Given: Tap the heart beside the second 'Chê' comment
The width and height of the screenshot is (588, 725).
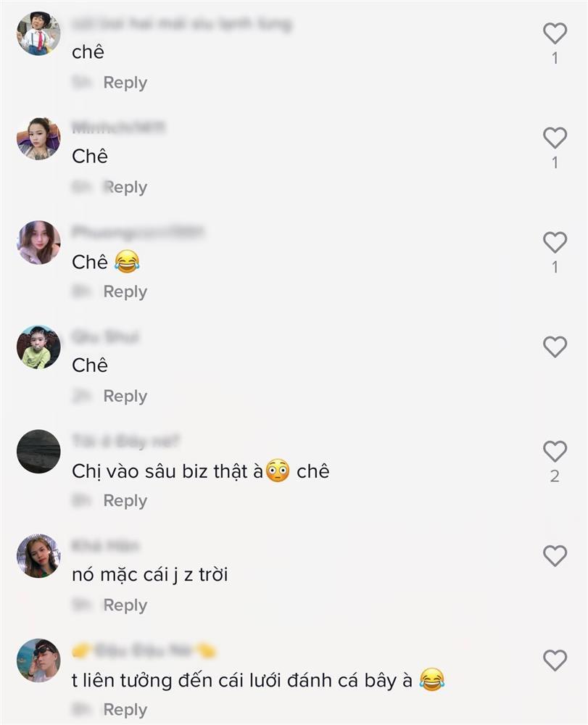Looking at the screenshot, I should click(x=555, y=138).
